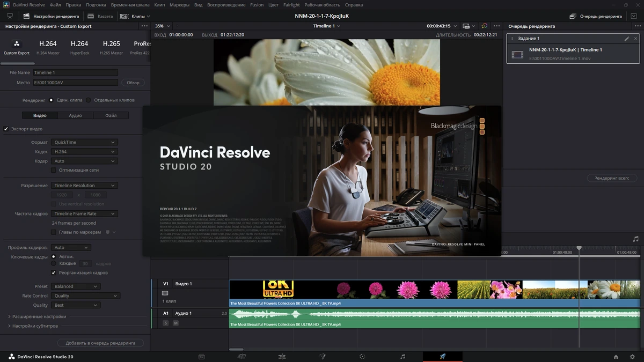The width and height of the screenshot is (644, 362).
Task: Open the Timeline 1 selector dropdown
Action: point(326,26)
